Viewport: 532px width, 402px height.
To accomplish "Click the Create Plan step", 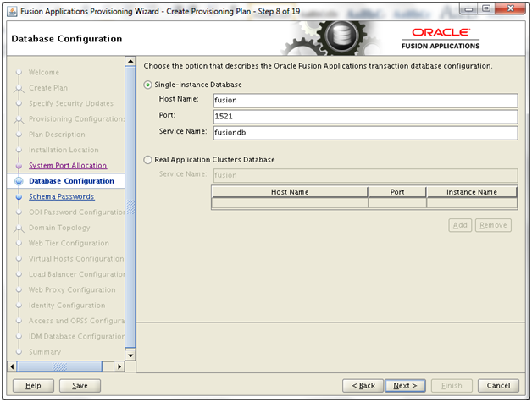I will coord(48,88).
